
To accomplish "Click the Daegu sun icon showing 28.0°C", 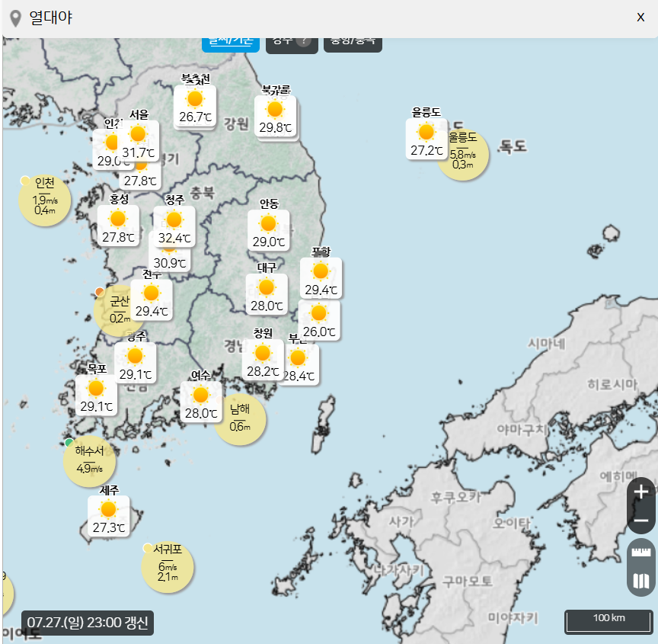I will point(266,288).
